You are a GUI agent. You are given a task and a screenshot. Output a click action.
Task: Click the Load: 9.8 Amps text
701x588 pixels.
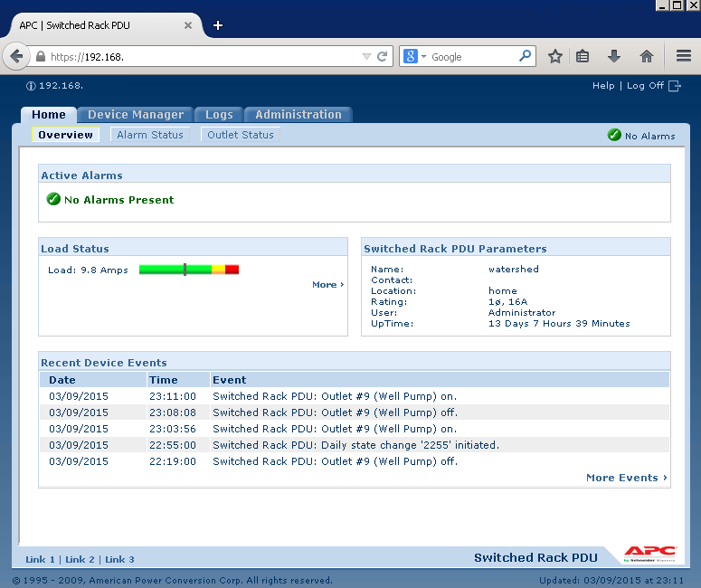pos(88,270)
